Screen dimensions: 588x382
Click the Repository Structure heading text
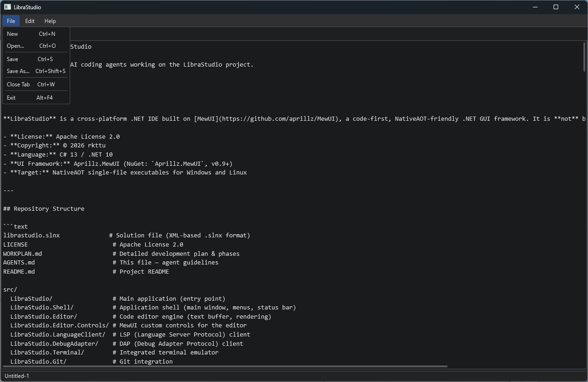pos(44,208)
